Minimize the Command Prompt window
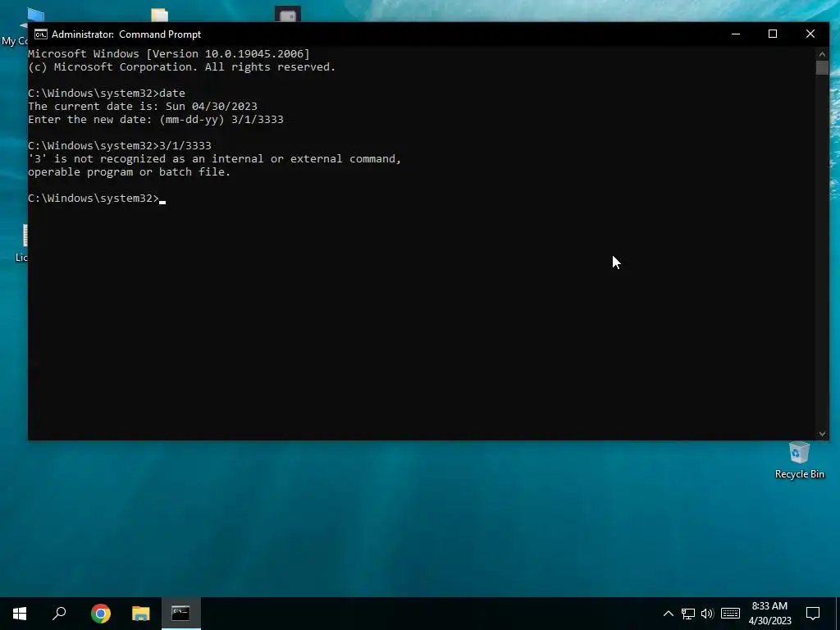 [x=736, y=34]
